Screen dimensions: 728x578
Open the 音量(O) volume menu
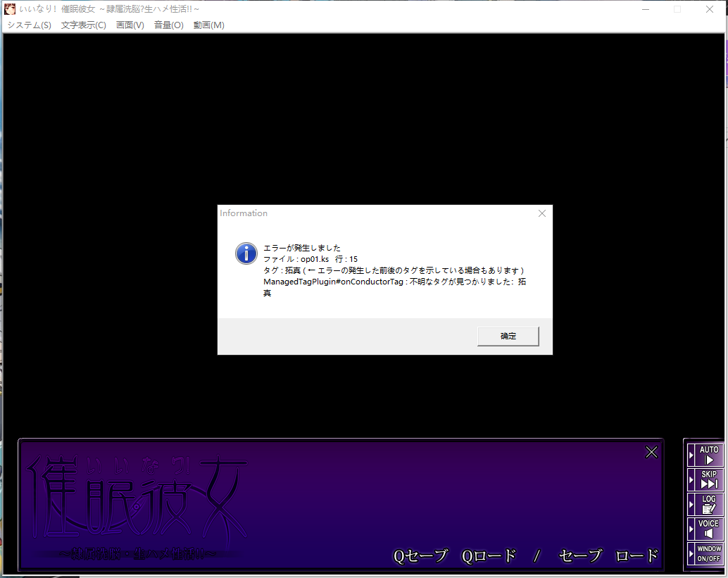[168, 25]
